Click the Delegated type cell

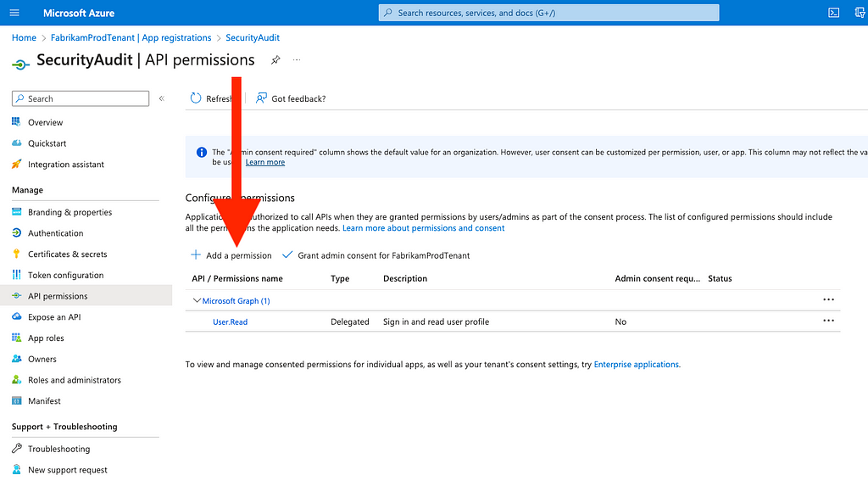(350, 321)
